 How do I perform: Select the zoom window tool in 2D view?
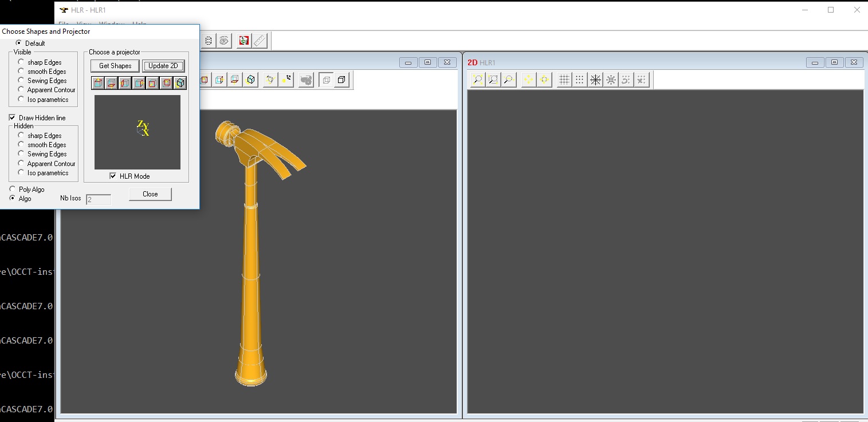(x=493, y=80)
